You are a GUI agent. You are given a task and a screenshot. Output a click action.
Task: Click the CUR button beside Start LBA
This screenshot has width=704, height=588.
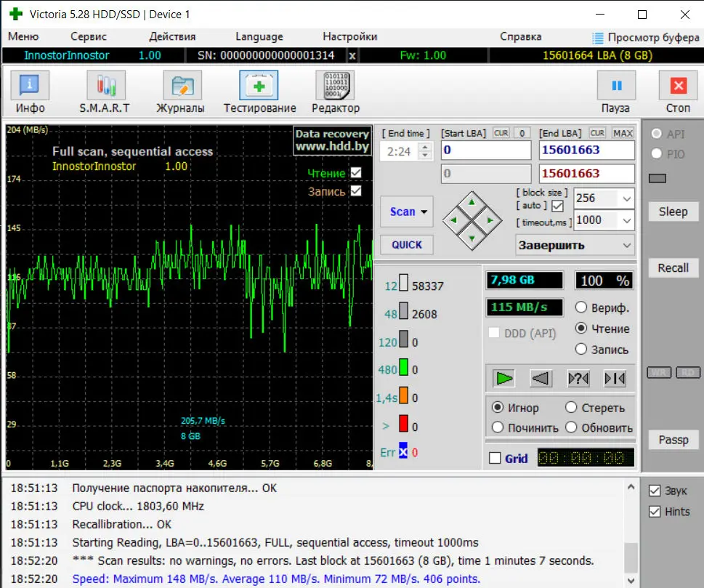point(501,133)
